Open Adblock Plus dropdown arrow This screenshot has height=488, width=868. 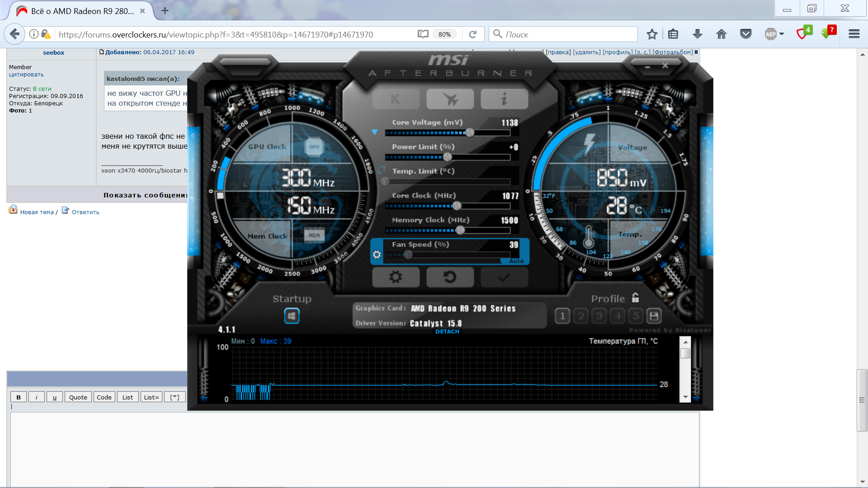[x=782, y=34]
